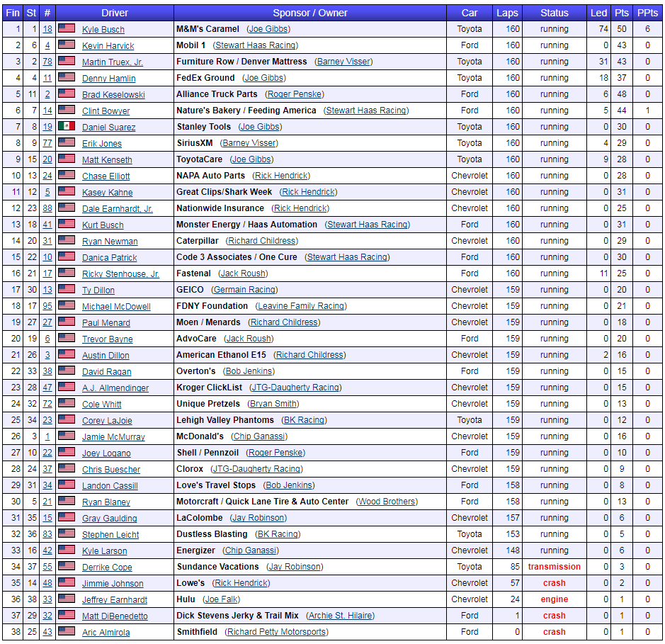This screenshot has width=665, height=644.
Task: Go to Brad Keselowski's profile link
Action: pyautogui.click(x=113, y=95)
